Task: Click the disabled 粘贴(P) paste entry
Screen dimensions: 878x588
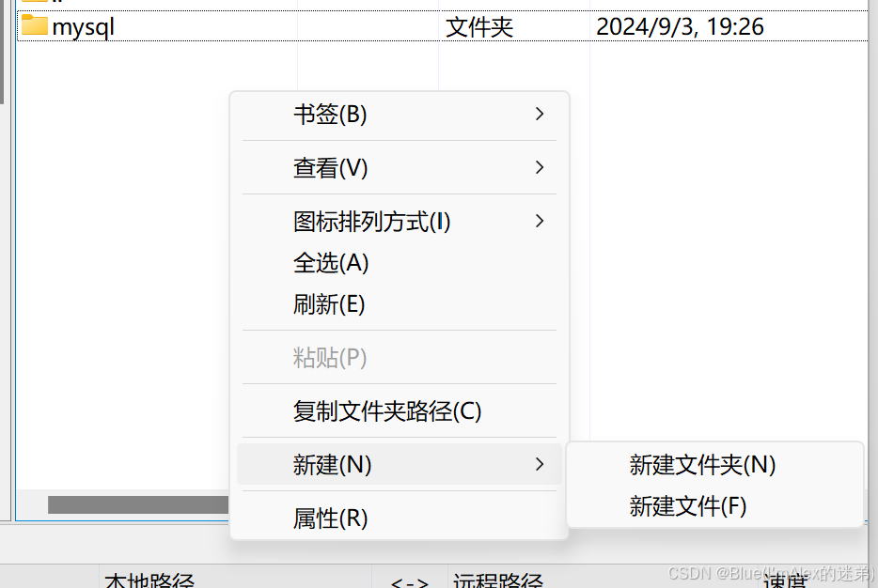Action: pos(400,358)
